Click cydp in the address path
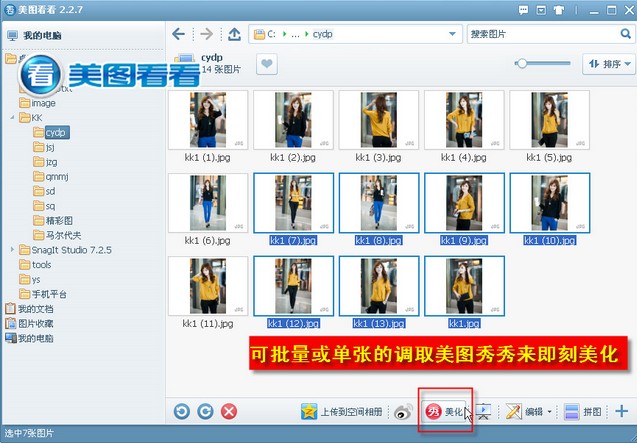The image size is (637, 443). tap(323, 34)
